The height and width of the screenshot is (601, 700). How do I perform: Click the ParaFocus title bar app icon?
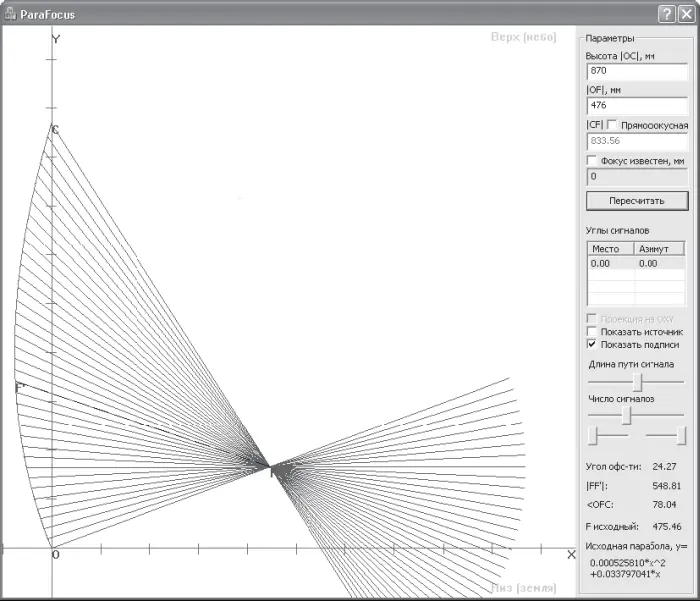[x=10, y=14]
